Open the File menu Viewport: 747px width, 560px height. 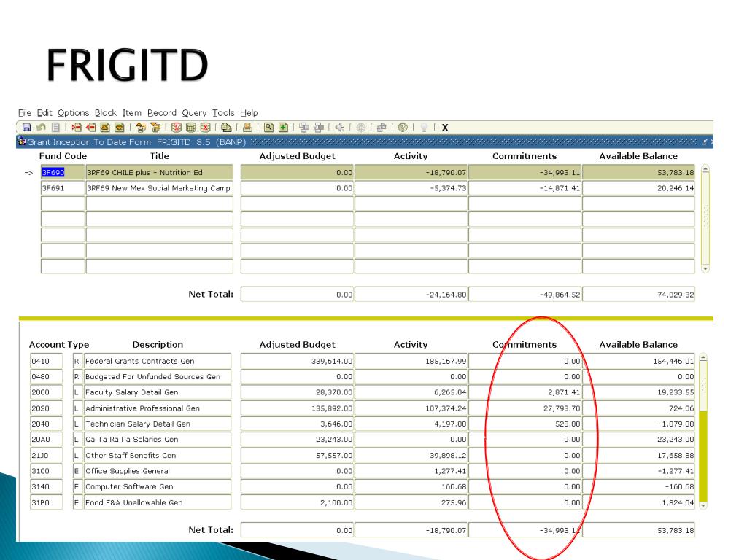[x=25, y=113]
